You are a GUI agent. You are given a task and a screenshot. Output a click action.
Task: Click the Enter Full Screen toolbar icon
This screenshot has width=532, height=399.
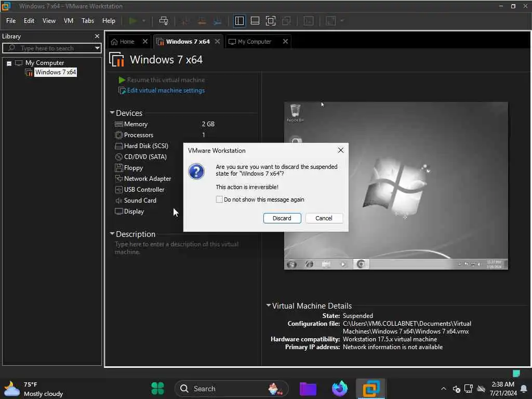coord(270,21)
